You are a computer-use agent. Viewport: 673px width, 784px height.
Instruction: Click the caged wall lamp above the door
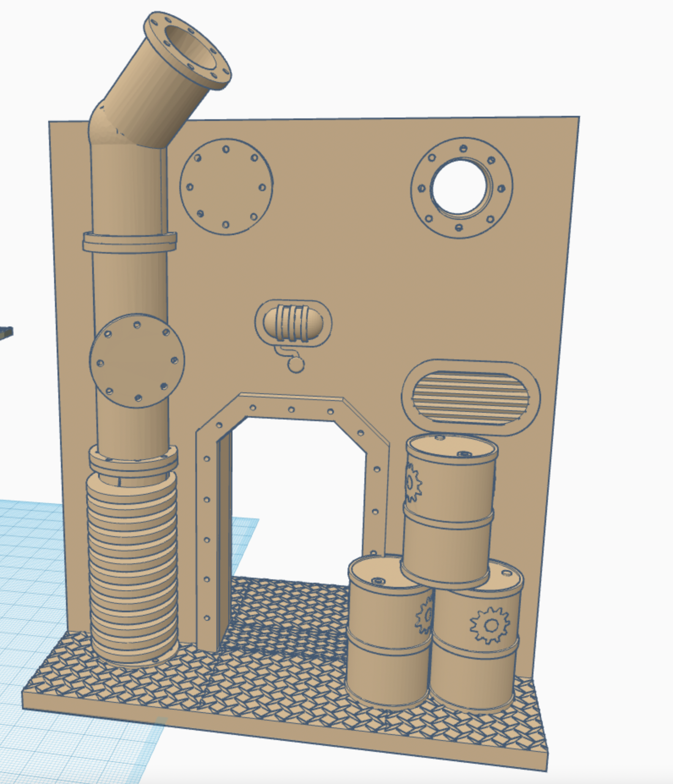click(x=294, y=323)
